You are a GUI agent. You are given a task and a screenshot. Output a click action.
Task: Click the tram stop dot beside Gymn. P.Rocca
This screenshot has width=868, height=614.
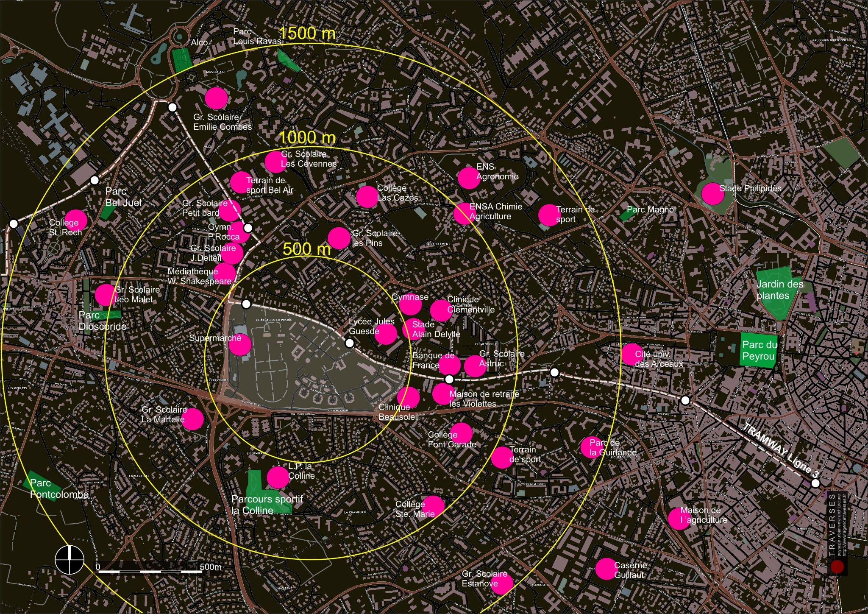(x=248, y=228)
